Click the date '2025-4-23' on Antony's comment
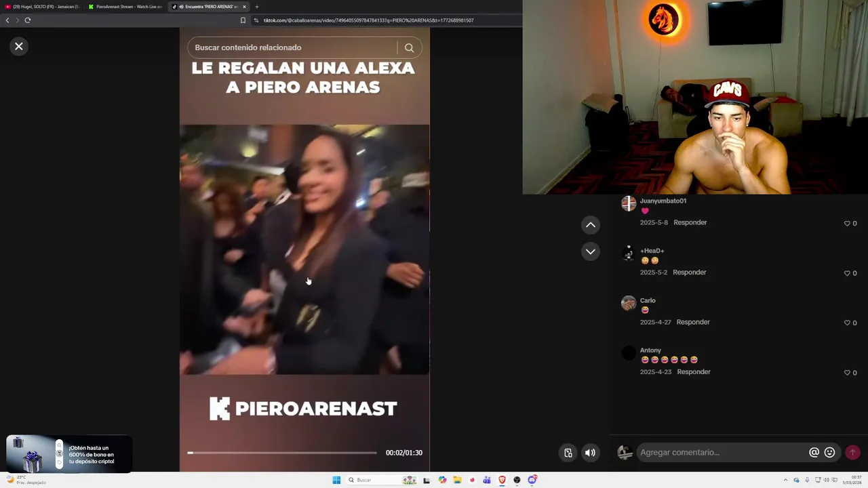The height and width of the screenshot is (488, 868). coord(656,372)
